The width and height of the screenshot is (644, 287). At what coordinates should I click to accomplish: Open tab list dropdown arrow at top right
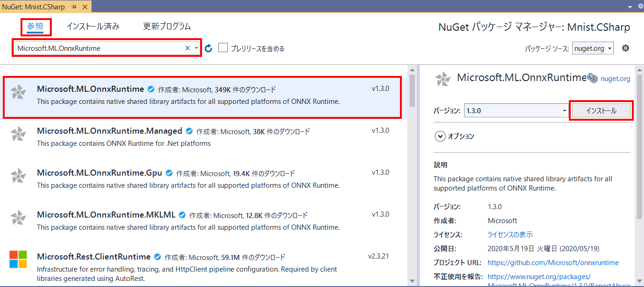pos(630,7)
